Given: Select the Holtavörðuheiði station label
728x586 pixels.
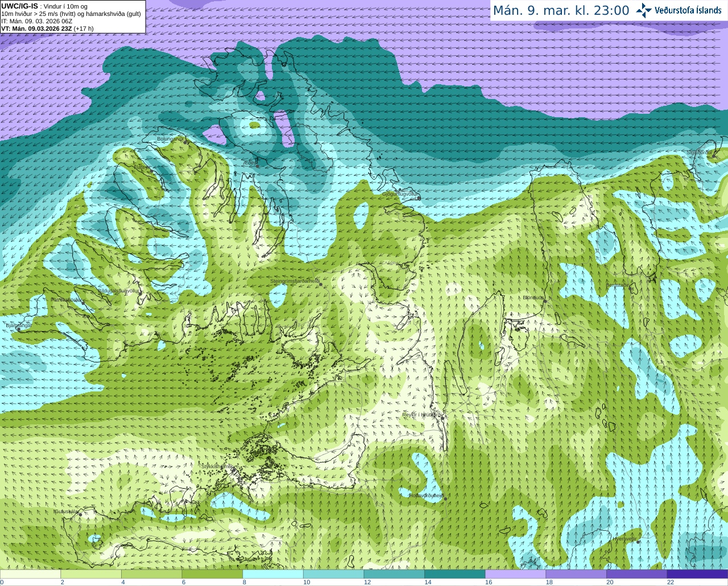Looking at the screenshot, I should tap(426, 496).
